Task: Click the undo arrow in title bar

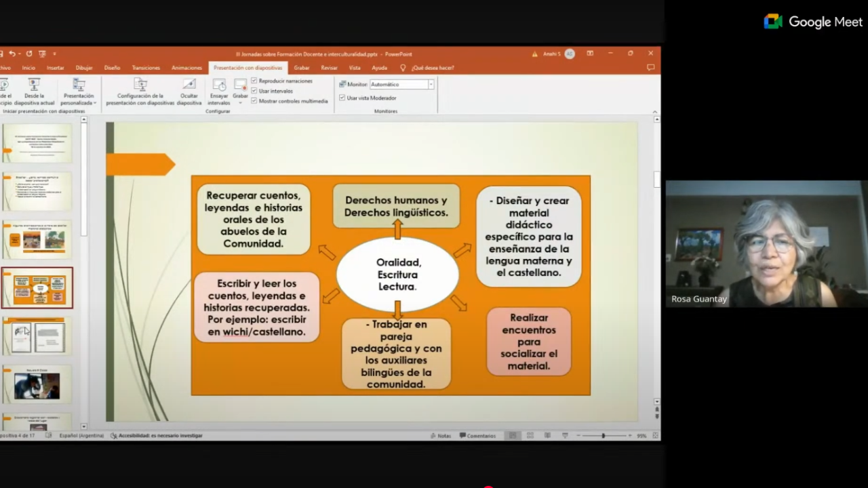Action: [12, 54]
